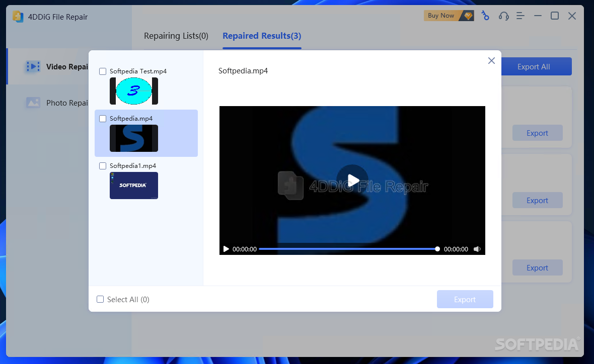Check the Softpedia1.mp4 checkbox
This screenshot has width=594, height=364.
(103, 166)
